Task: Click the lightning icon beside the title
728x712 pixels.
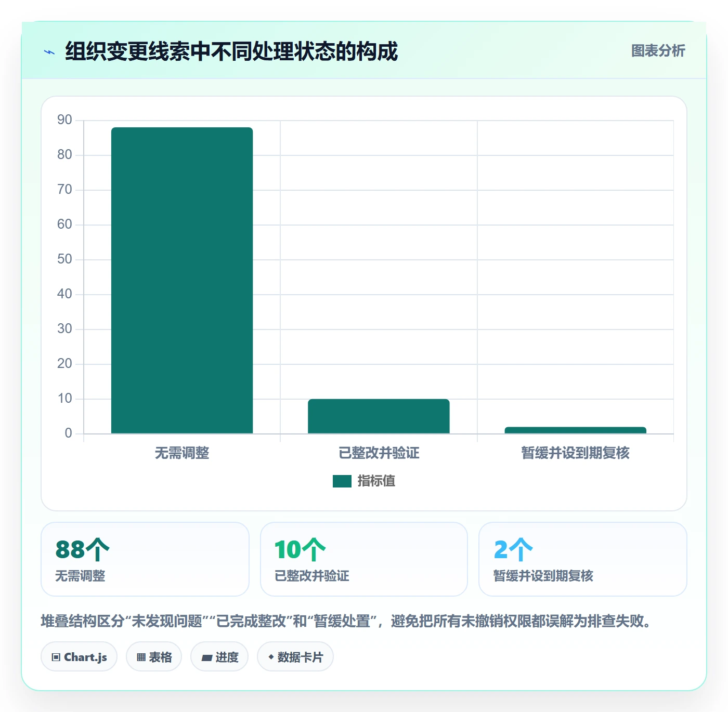Action: pos(49,52)
